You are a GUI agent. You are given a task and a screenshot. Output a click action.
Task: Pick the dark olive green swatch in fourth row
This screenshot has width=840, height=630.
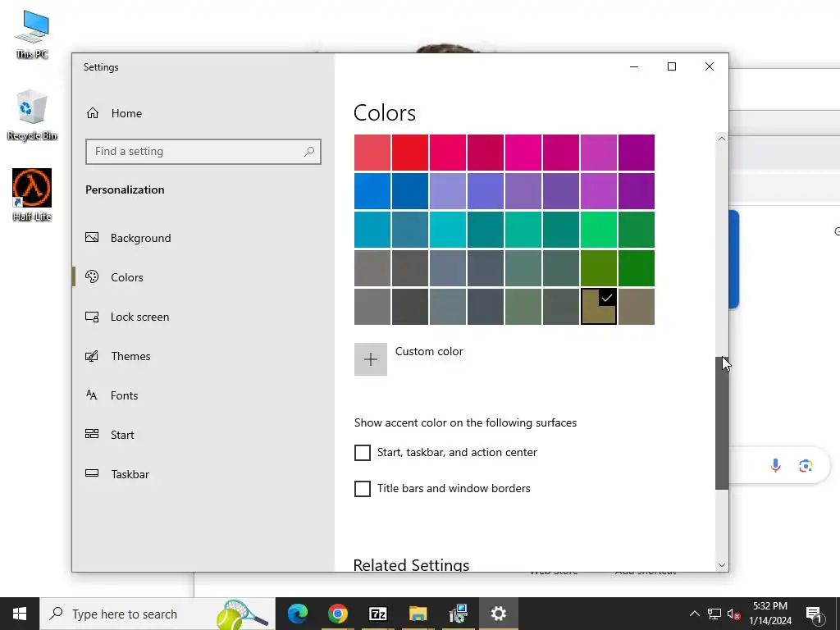click(x=598, y=268)
